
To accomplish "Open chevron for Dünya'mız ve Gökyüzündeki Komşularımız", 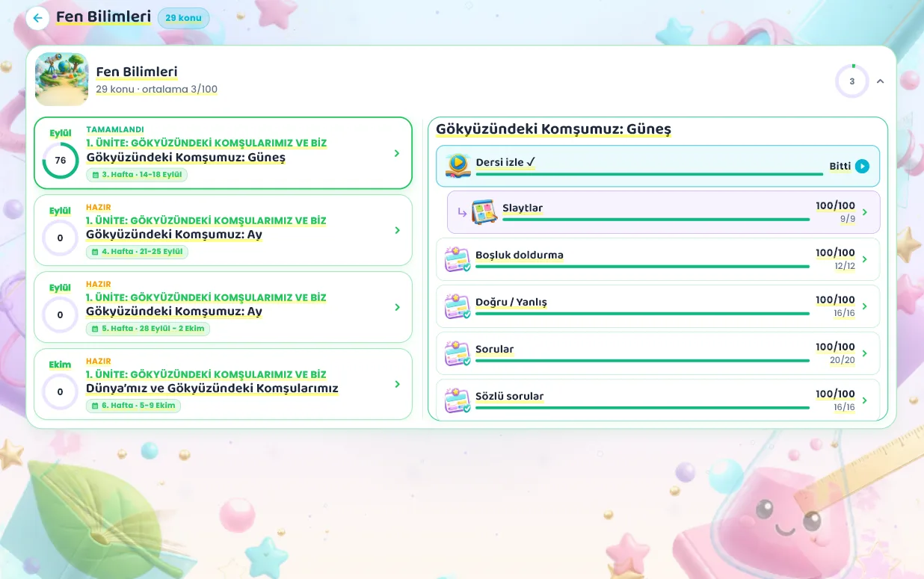I will [x=397, y=384].
